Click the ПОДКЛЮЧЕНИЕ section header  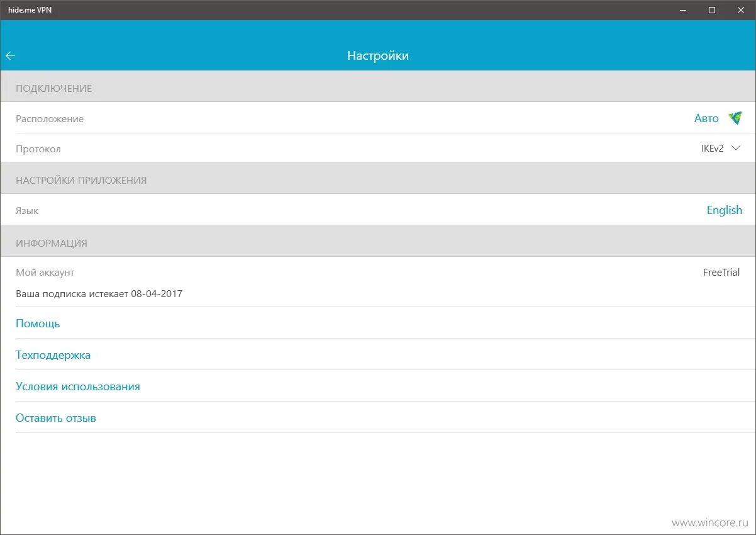(x=54, y=89)
